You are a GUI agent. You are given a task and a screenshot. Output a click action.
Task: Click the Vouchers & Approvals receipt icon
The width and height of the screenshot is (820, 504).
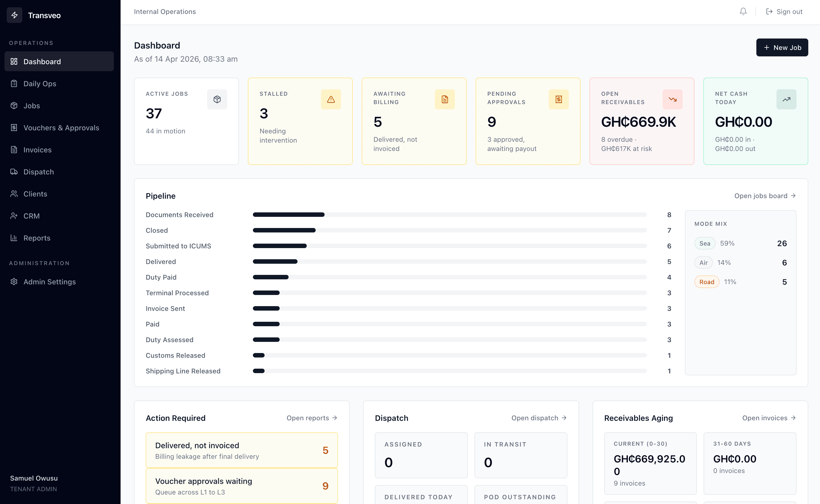point(14,127)
